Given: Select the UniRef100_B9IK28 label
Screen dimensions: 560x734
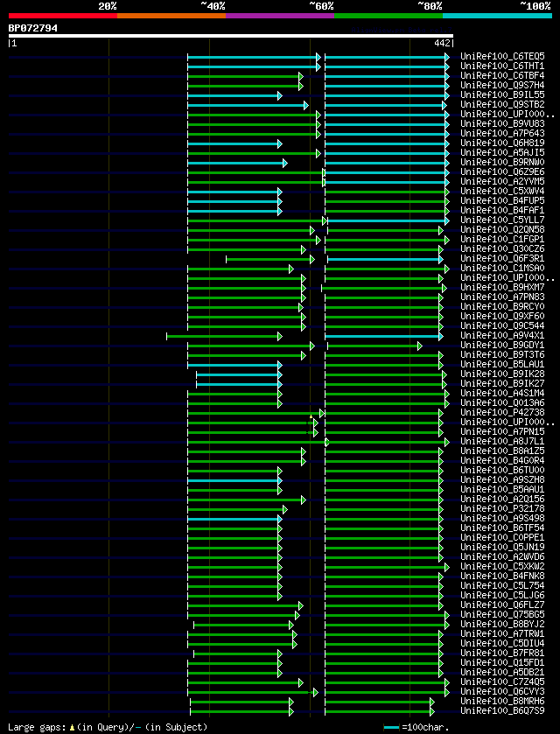Looking at the screenshot, I should click(x=502, y=374).
